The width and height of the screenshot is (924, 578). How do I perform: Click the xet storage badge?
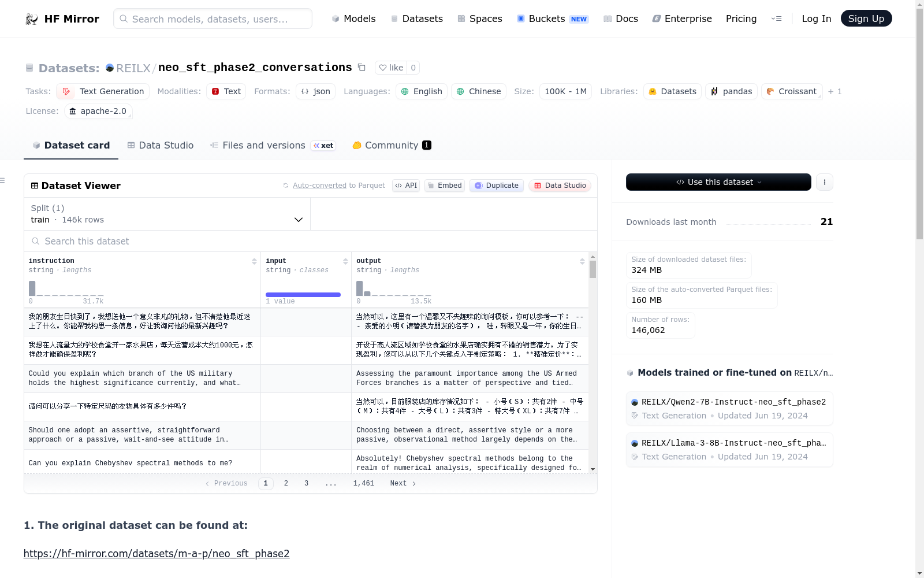pos(323,146)
